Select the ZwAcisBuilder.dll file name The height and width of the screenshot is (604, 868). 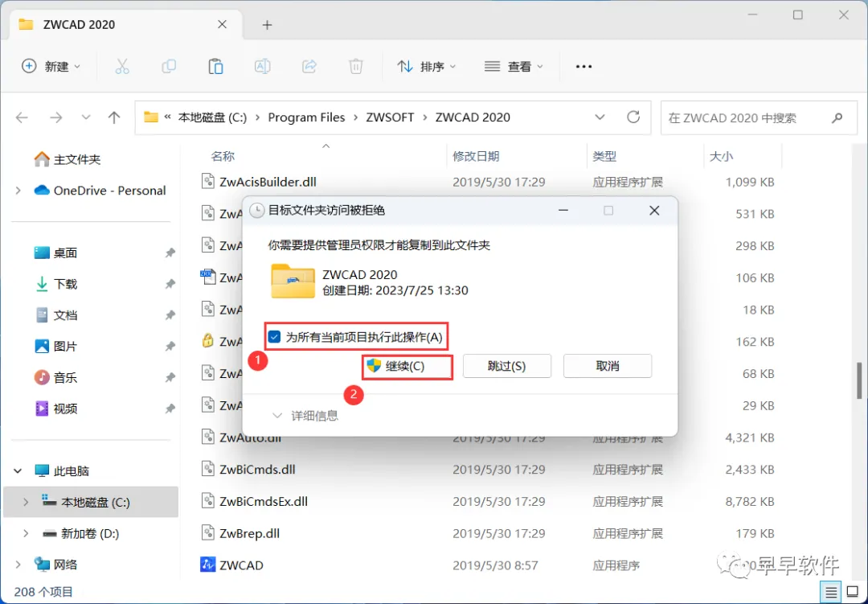pos(268,182)
